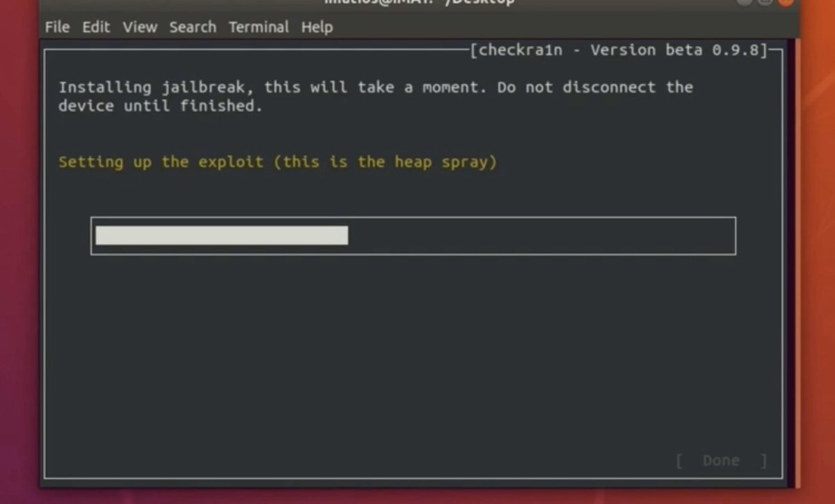Click the 'Setting up the exploit' status text
This screenshot has height=504, width=835.
(278, 162)
